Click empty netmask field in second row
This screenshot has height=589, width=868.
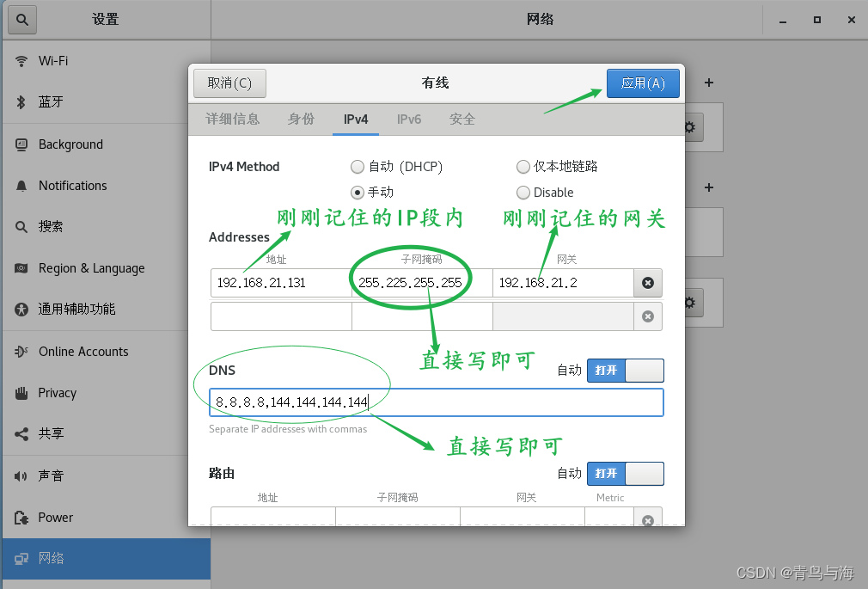pos(422,316)
